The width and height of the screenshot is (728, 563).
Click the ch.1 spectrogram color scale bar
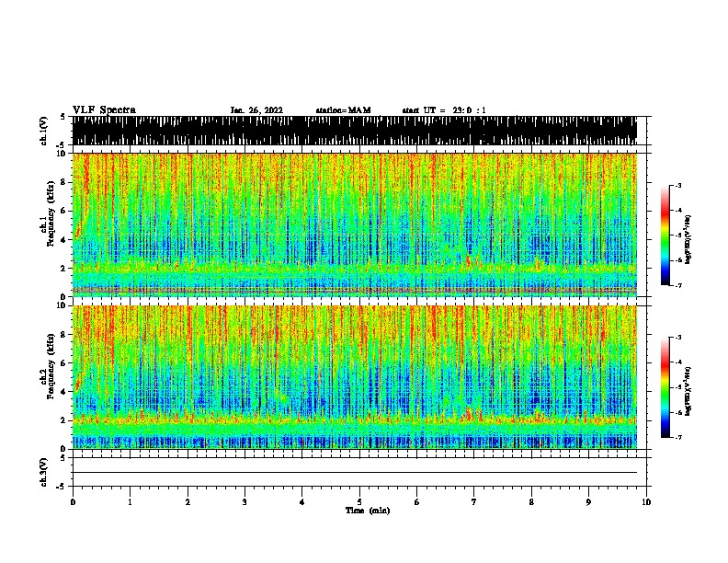[x=665, y=236]
